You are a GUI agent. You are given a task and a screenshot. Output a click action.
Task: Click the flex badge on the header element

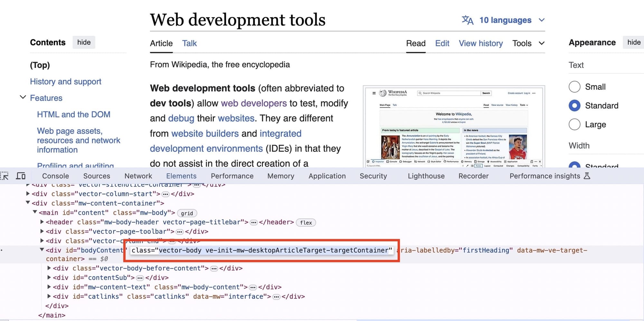pos(306,222)
